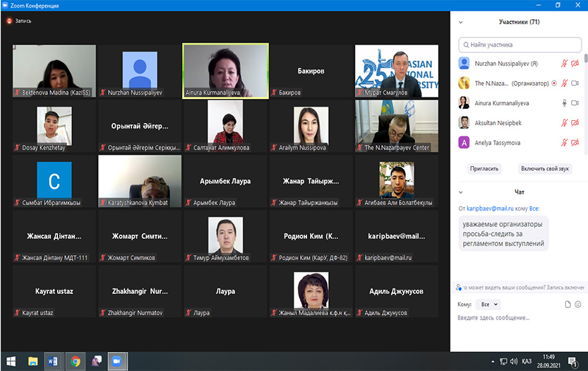Click the Найти участника search field
The image size is (588, 371).
tap(519, 45)
